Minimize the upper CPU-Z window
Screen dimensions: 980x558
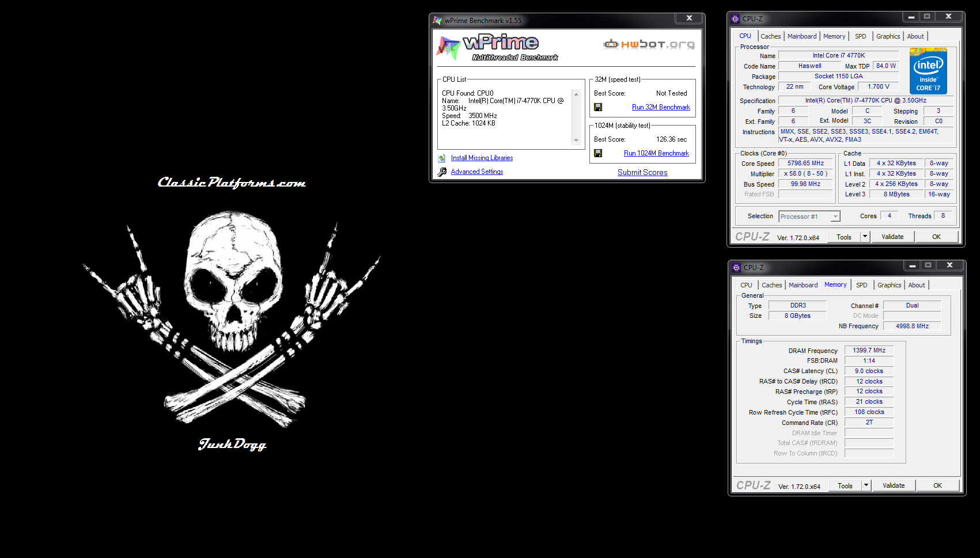[x=911, y=17]
